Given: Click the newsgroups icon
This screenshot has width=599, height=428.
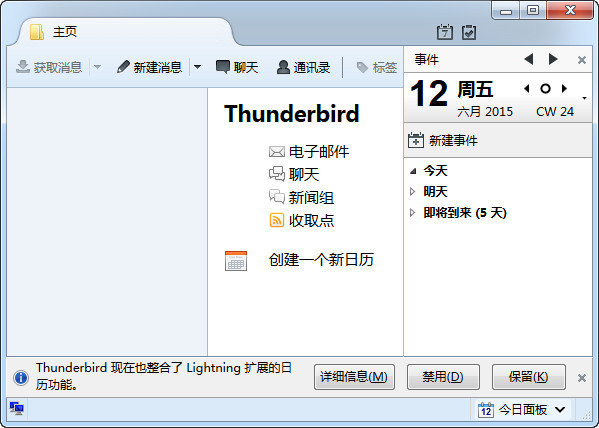Looking at the screenshot, I should tap(277, 196).
